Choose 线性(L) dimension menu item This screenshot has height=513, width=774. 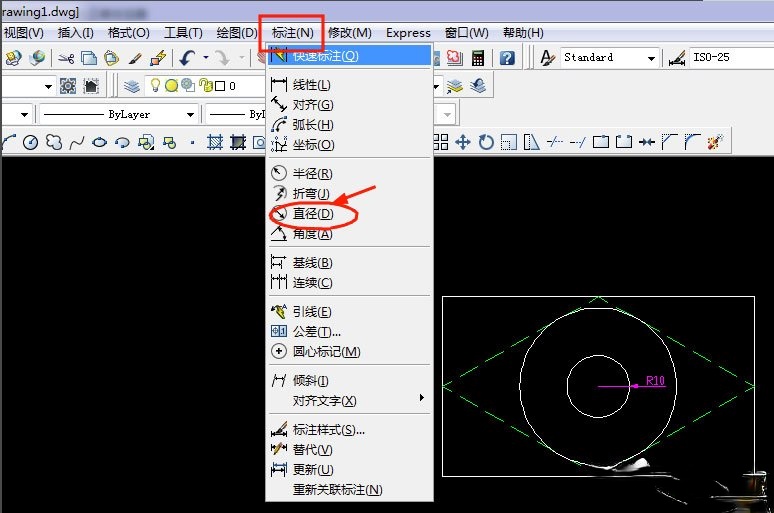point(349,85)
